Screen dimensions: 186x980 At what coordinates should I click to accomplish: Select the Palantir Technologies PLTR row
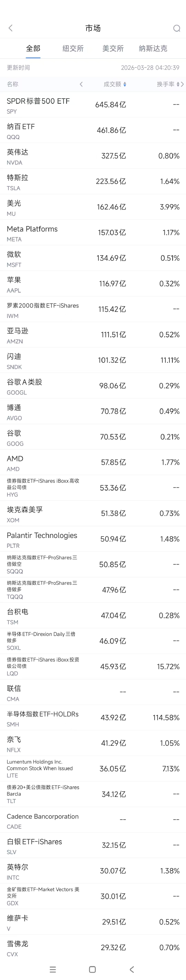[93, 539]
